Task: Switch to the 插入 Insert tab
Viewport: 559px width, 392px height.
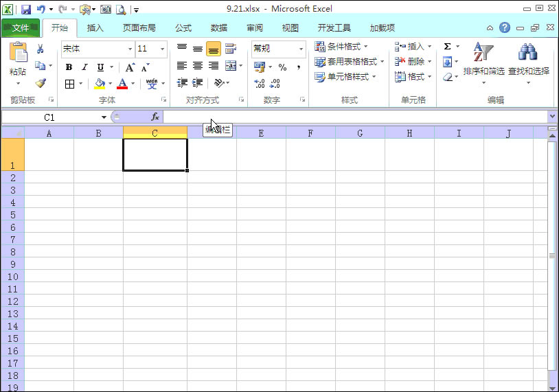Action: [95, 27]
